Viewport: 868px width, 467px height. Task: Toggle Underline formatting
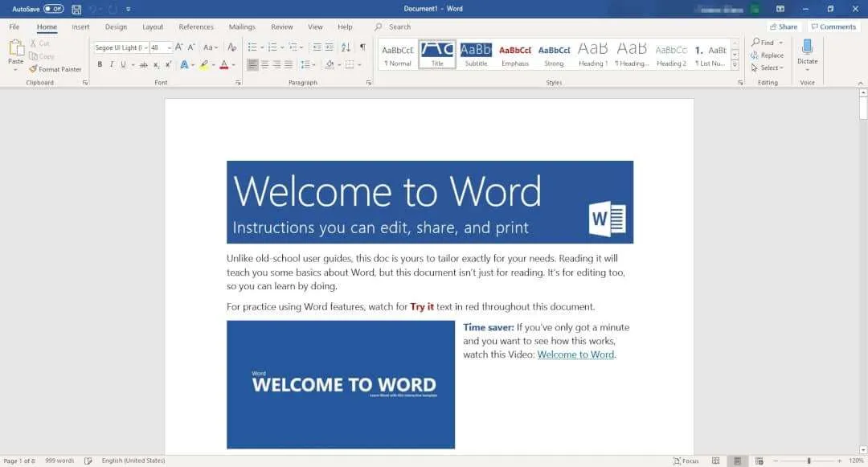pos(123,65)
